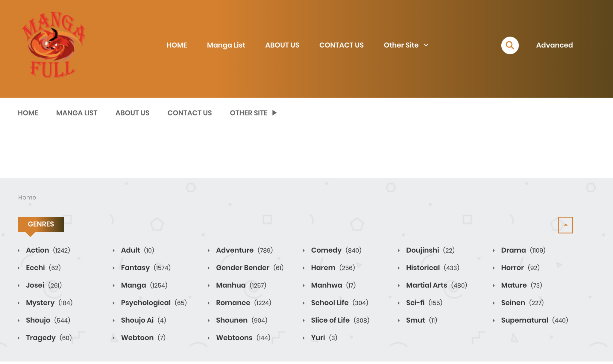This screenshot has width=613, height=364.
Task: Click the chevron next to Other Site
Action: (x=426, y=45)
